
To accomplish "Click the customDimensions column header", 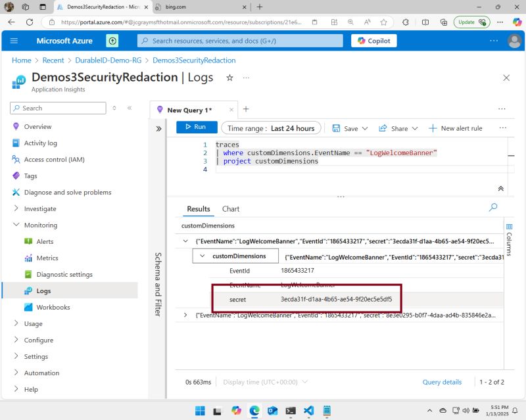I will pos(208,225).
